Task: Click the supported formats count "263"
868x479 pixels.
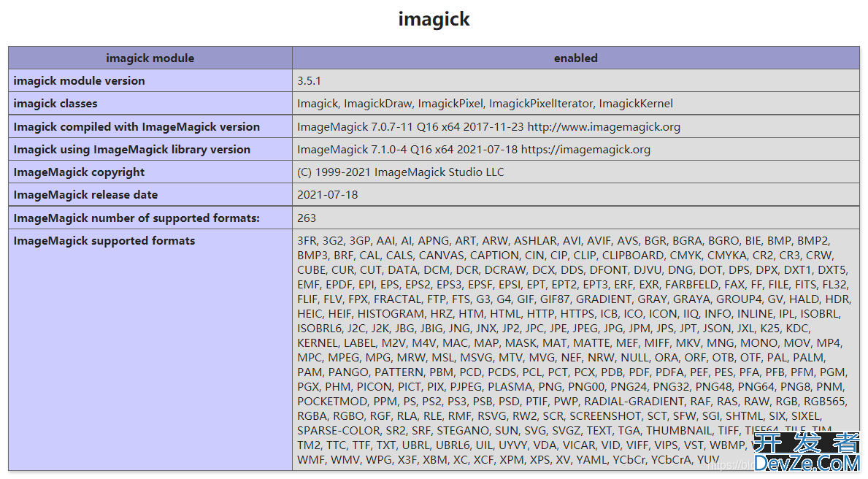Action: 307,218
